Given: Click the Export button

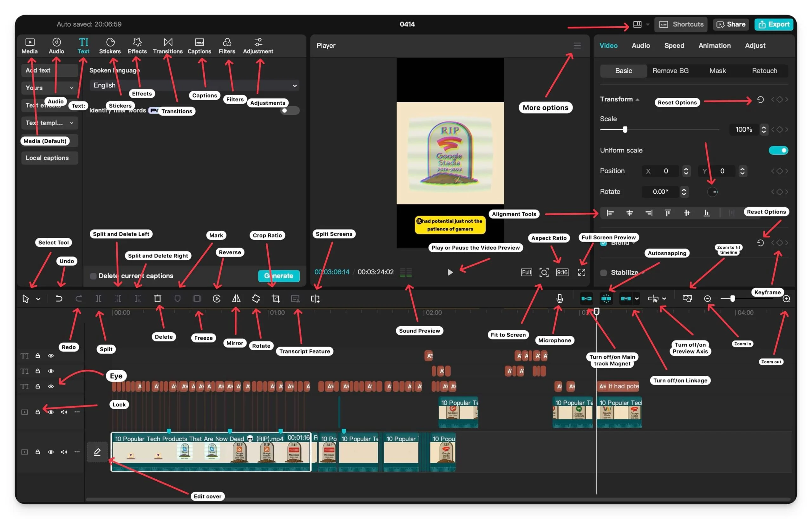Looking at the screenshot, I should (x=774, y=24).
